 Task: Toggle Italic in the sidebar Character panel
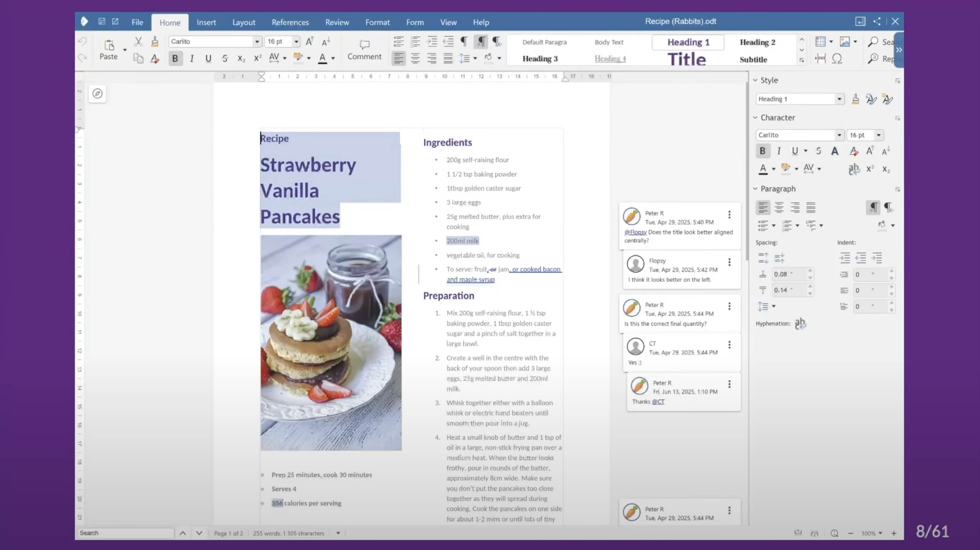[x=779, y=151]
